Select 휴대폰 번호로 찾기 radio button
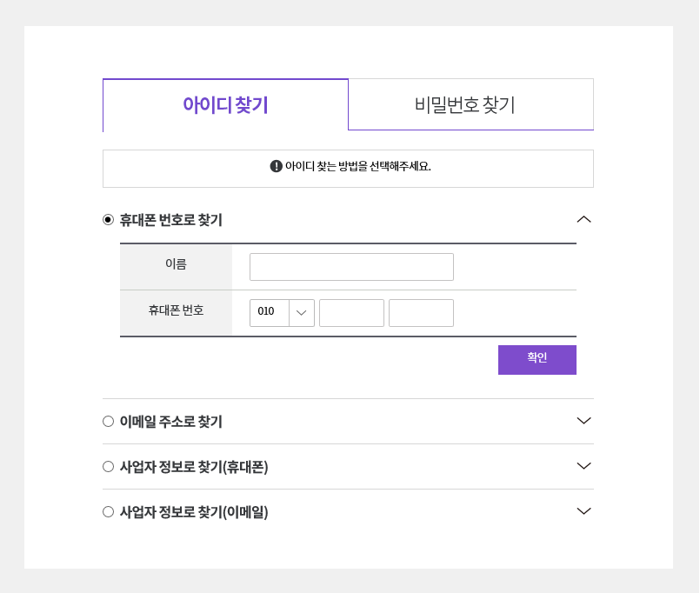The image size is (700, 593). tap(108, 220)
